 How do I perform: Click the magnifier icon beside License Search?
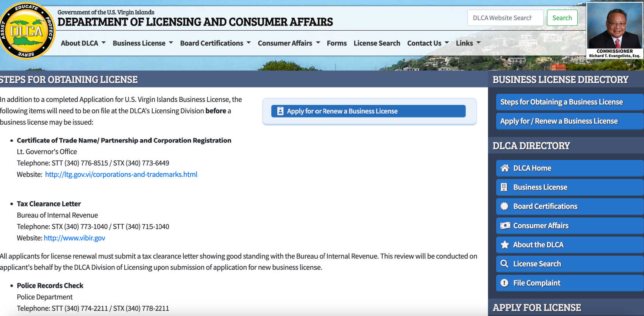coord(504,264)
